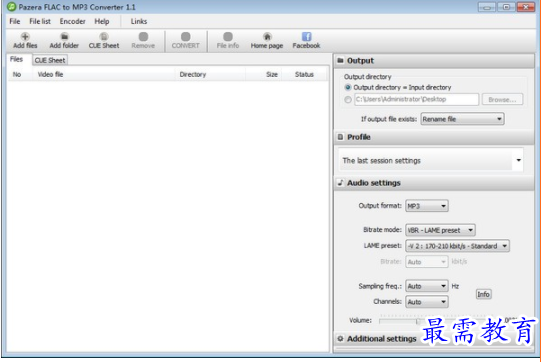Minimize the Pazera converter window
This screenshot has height=362, width=544.
487,7
